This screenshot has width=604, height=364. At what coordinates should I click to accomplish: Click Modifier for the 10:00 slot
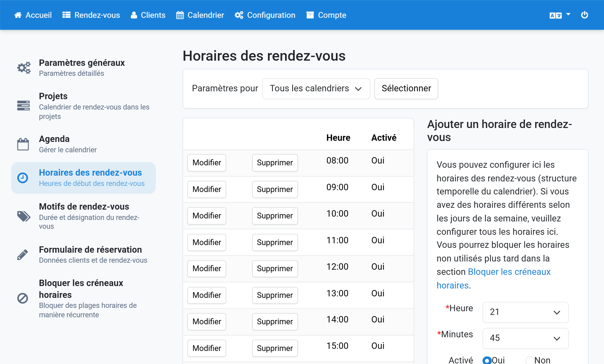click(x=207, y=216)
